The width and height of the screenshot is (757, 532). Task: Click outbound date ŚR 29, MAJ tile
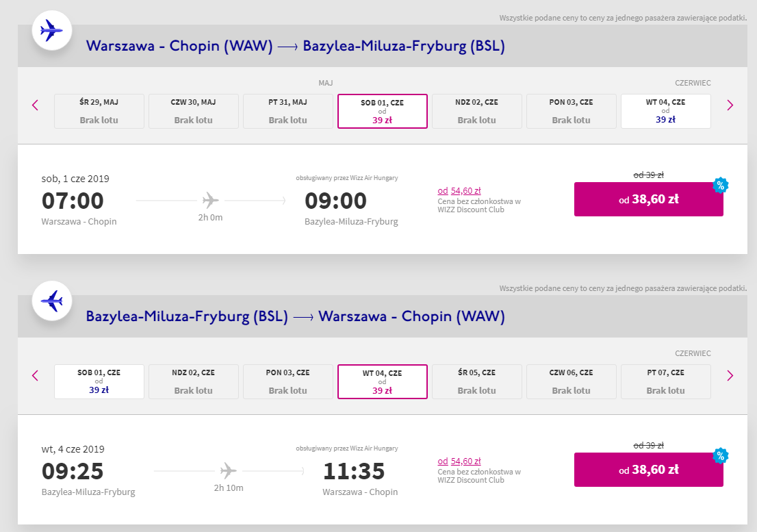(99, 111)
